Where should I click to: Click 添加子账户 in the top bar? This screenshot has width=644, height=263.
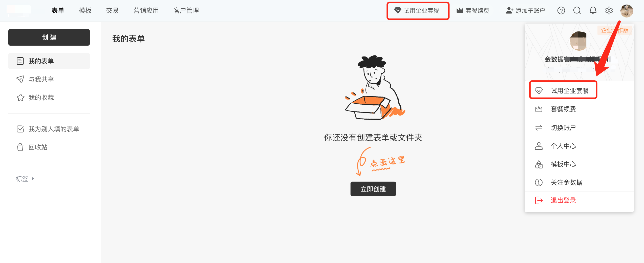tap(525, 11)
